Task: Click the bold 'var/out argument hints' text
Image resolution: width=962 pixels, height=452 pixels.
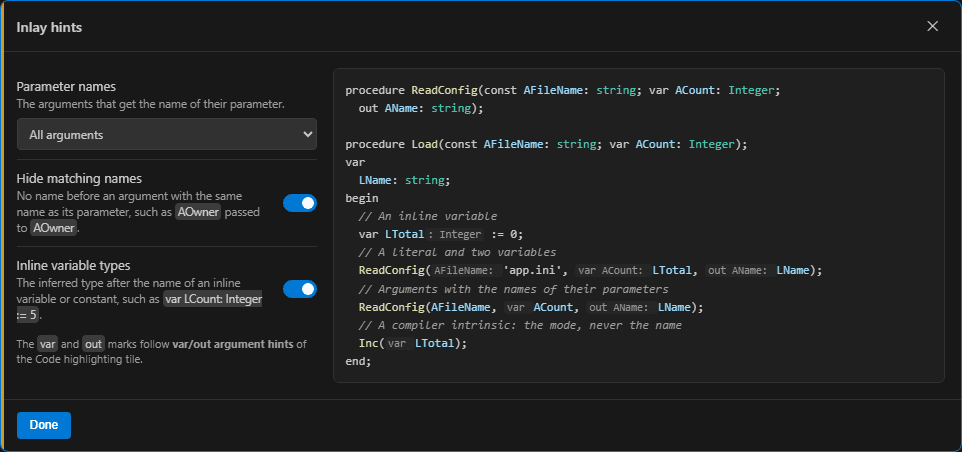Action: [x=233, y=343]
